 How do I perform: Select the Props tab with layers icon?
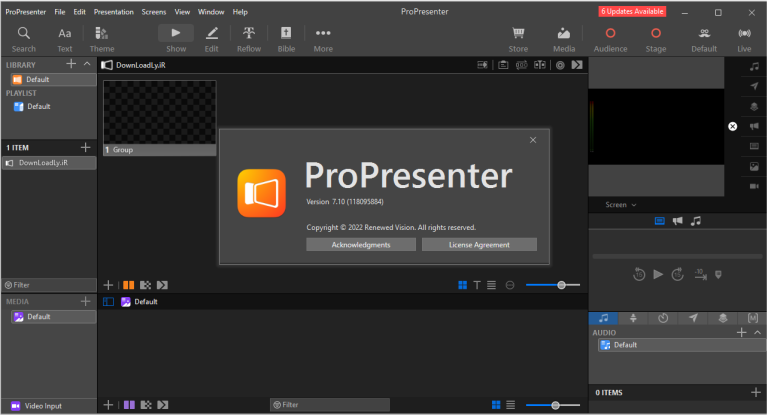[723, 318]
